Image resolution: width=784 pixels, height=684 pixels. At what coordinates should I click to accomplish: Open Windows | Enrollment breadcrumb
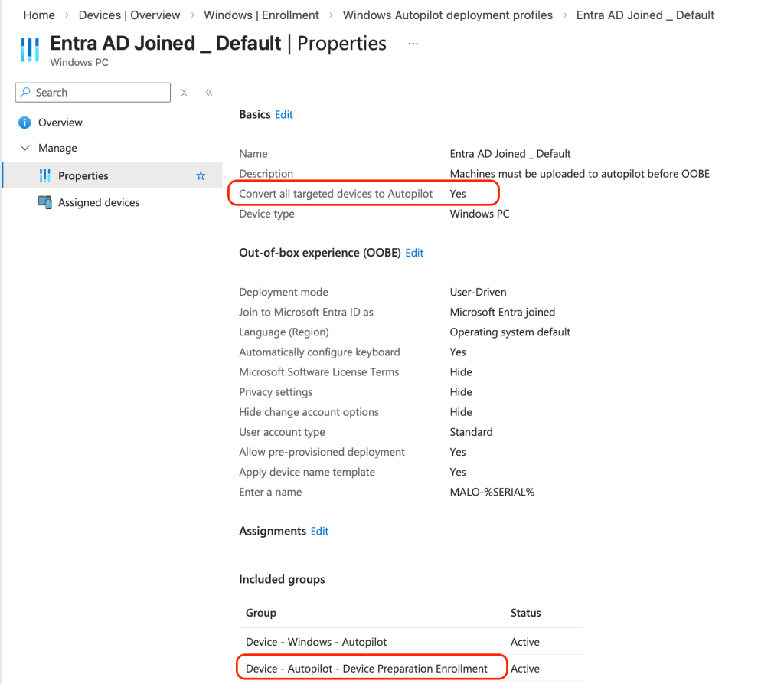[x=261, y=15]
